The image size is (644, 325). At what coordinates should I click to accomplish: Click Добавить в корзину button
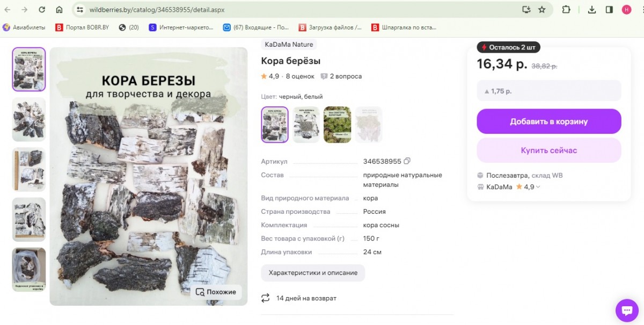pos(548,121)
